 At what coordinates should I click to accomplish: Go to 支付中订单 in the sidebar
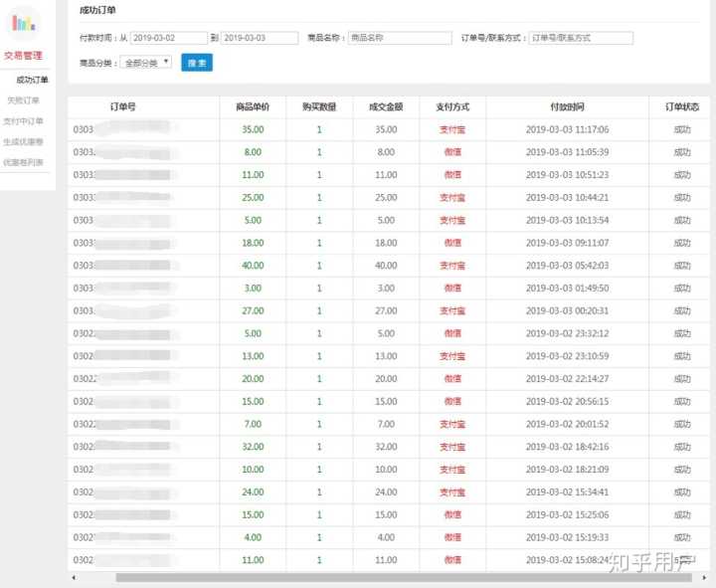click(24, 121)
